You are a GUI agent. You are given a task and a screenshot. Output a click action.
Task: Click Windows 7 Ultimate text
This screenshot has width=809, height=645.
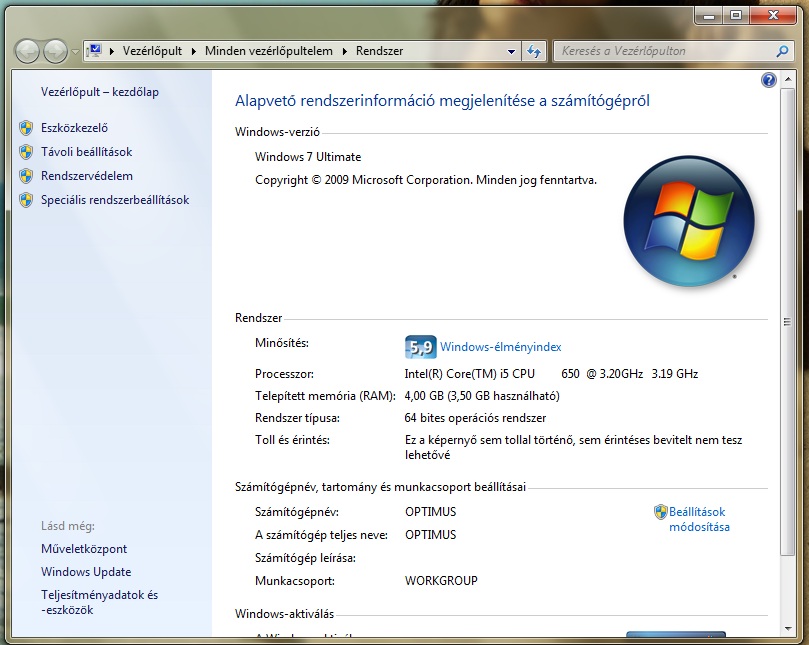coord(308,157)
